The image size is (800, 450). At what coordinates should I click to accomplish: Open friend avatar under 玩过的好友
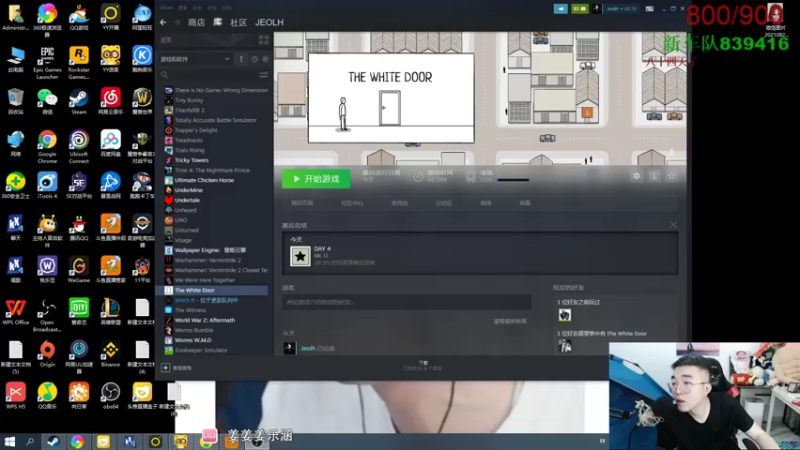pyautogui.click(x=564, y=315)
